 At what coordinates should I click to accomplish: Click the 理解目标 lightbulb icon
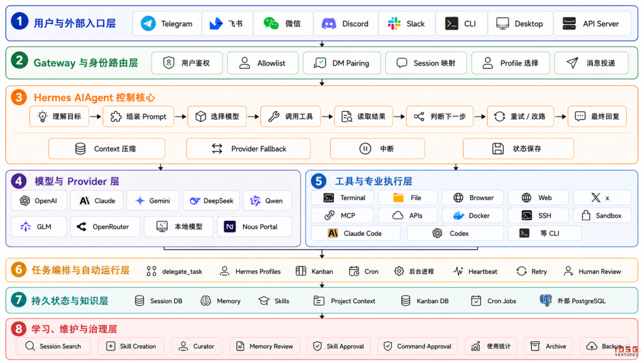coord(42,116)
